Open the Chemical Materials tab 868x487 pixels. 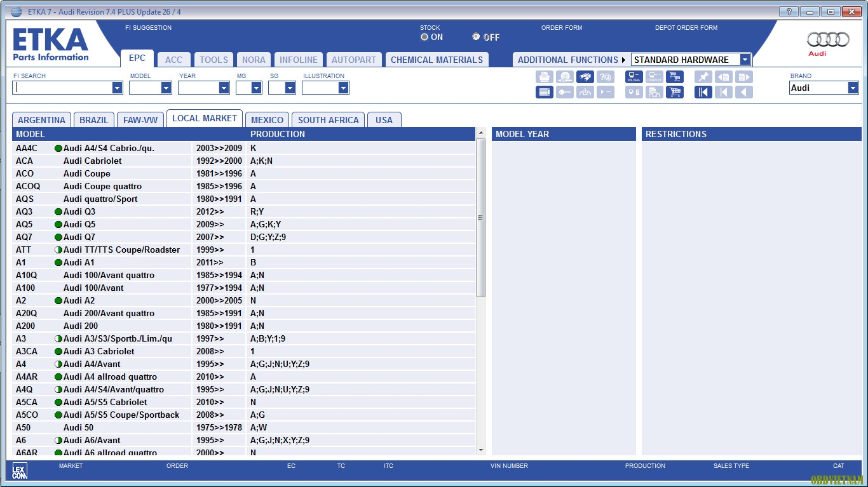[437, 60]
